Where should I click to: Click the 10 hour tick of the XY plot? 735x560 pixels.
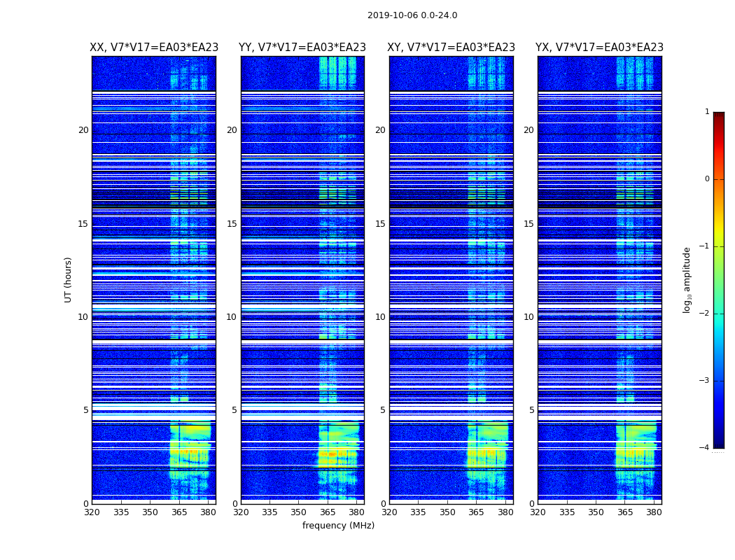pyautogui.click(x=380, y=317)
